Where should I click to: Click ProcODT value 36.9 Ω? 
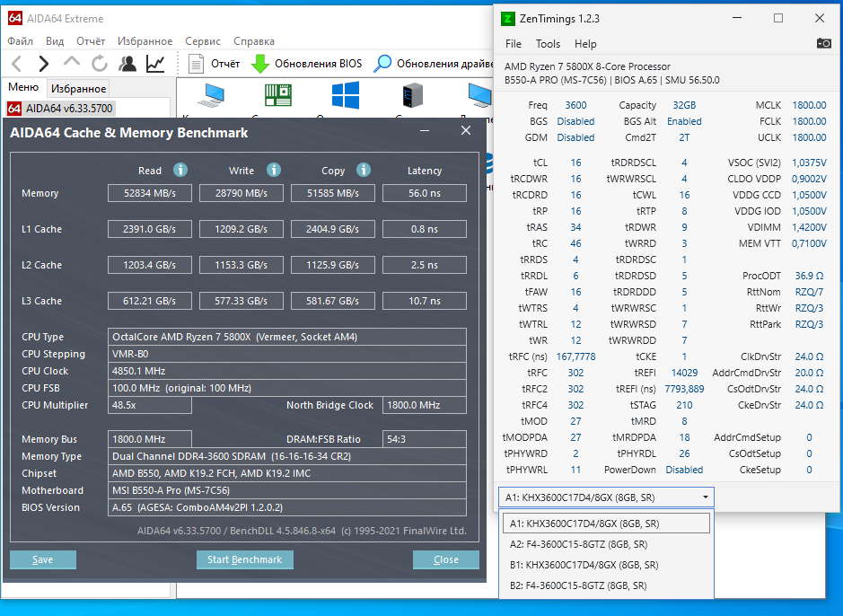(x=809, y=276)
